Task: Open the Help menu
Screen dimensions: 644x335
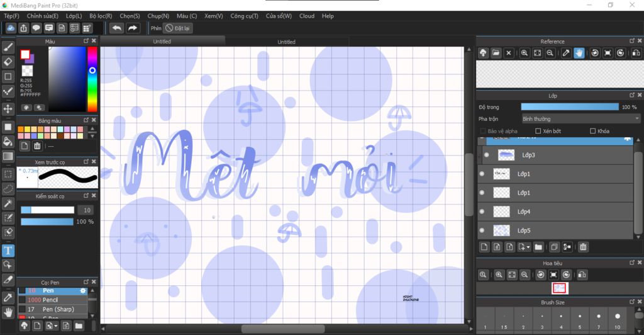Action: pos(328,16)
